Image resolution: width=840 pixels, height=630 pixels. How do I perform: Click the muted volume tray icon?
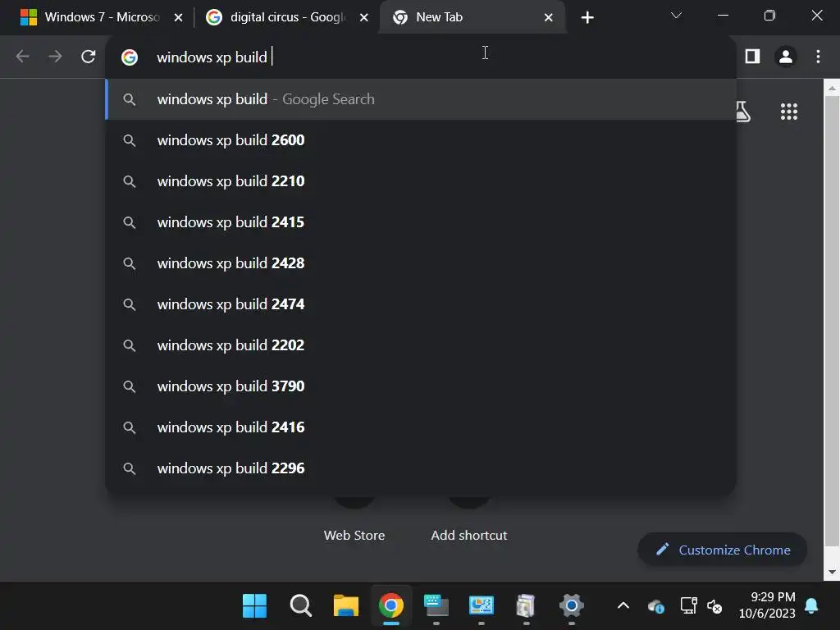point(714,606)
